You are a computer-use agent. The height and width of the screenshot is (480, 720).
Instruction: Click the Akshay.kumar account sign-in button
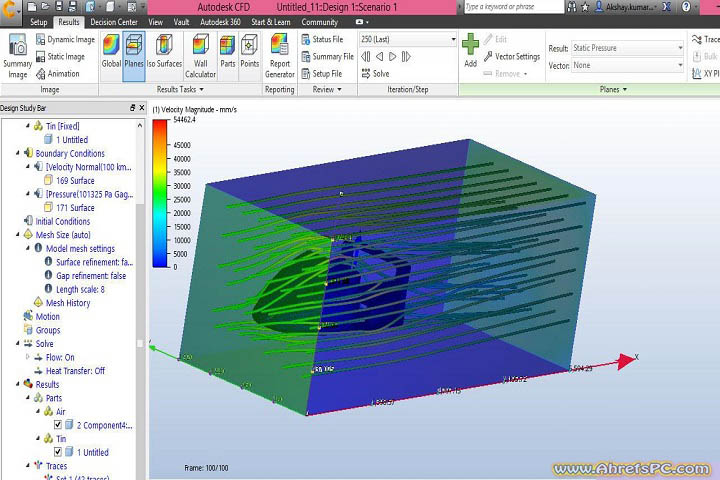(x=626, y=7)
